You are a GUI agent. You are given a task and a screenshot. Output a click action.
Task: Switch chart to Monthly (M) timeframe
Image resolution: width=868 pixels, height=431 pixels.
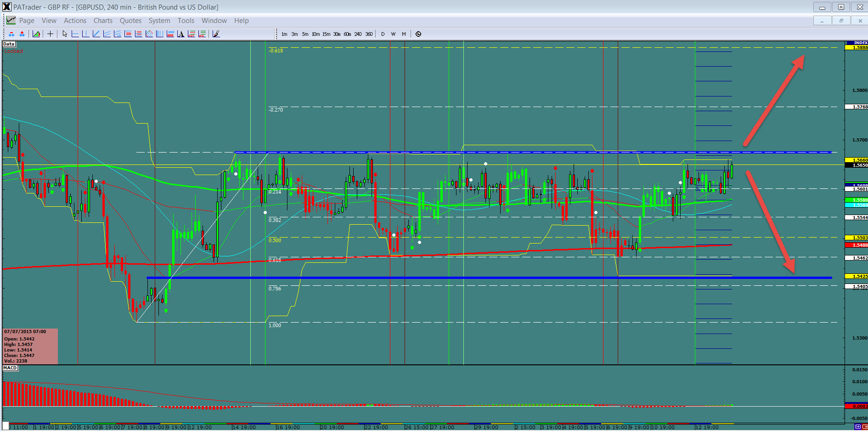(x=404, y=34)
